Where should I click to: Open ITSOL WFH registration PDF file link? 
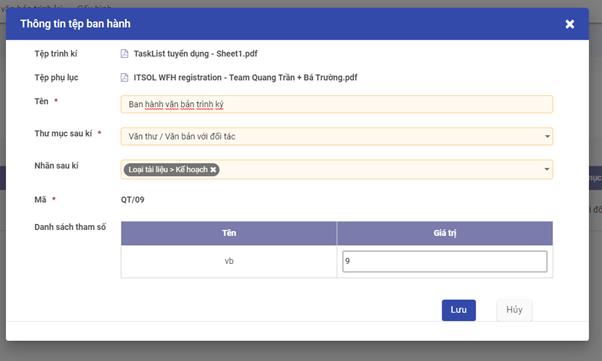(x=245, y=78)
